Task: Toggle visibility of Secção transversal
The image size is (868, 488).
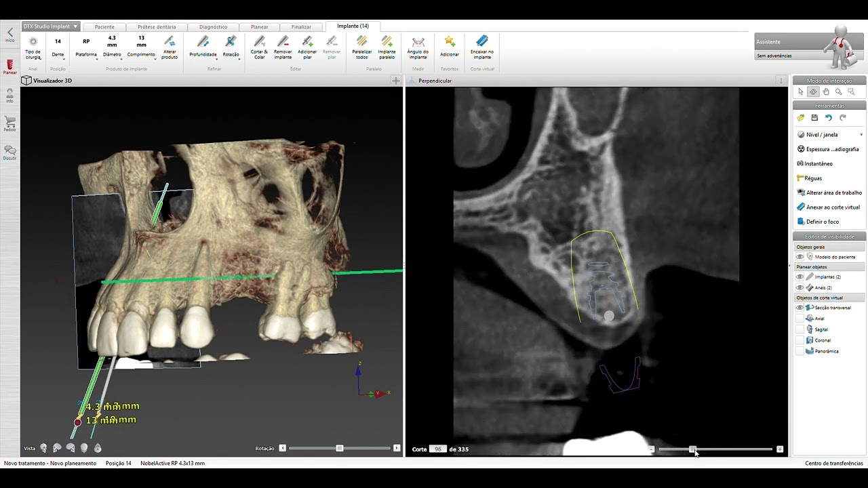Action: point(800,308)
